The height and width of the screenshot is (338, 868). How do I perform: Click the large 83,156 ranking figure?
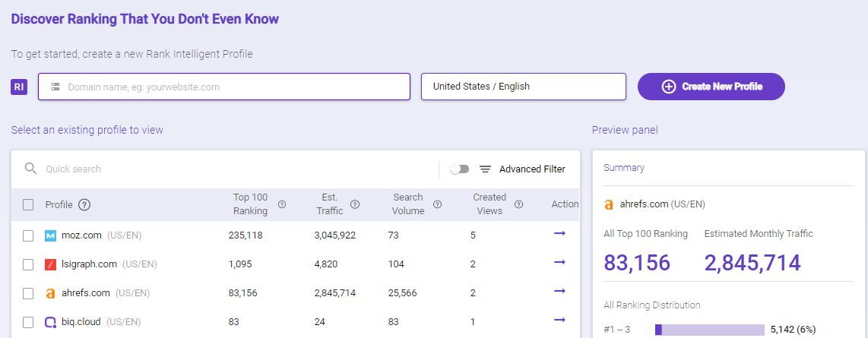637,263
